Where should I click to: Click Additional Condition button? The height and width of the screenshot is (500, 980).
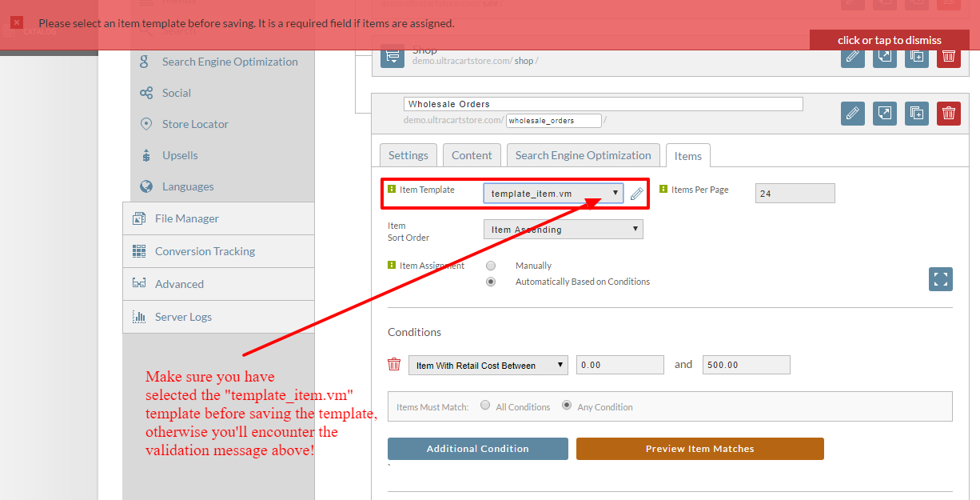pos(478,449)
